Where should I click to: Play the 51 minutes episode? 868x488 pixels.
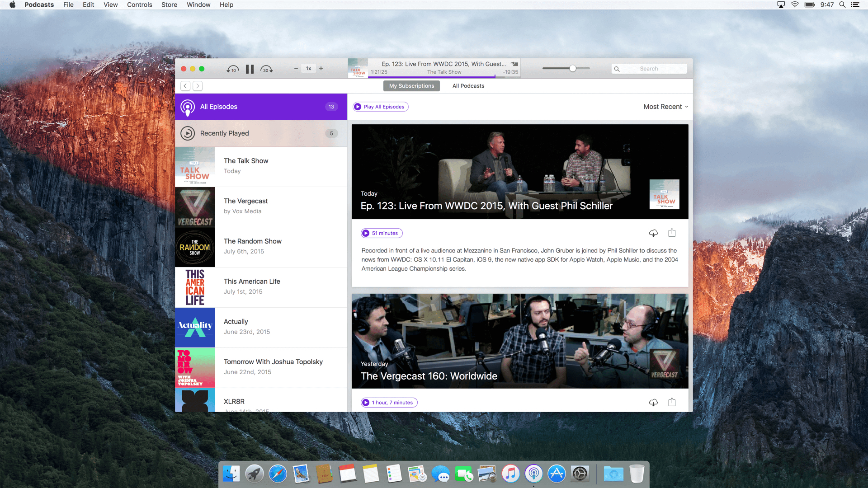[x=382, y=233]
